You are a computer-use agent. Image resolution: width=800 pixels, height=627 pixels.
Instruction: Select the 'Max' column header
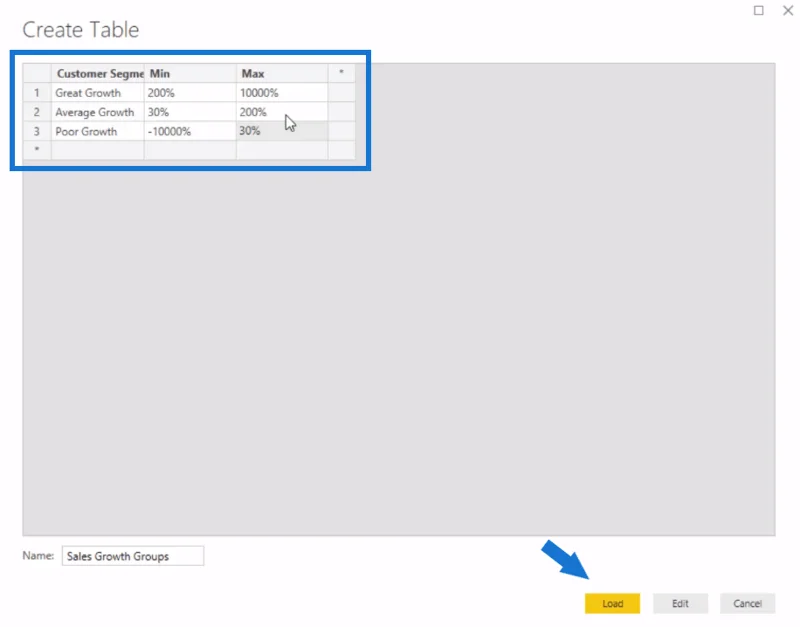pos(282,73)
